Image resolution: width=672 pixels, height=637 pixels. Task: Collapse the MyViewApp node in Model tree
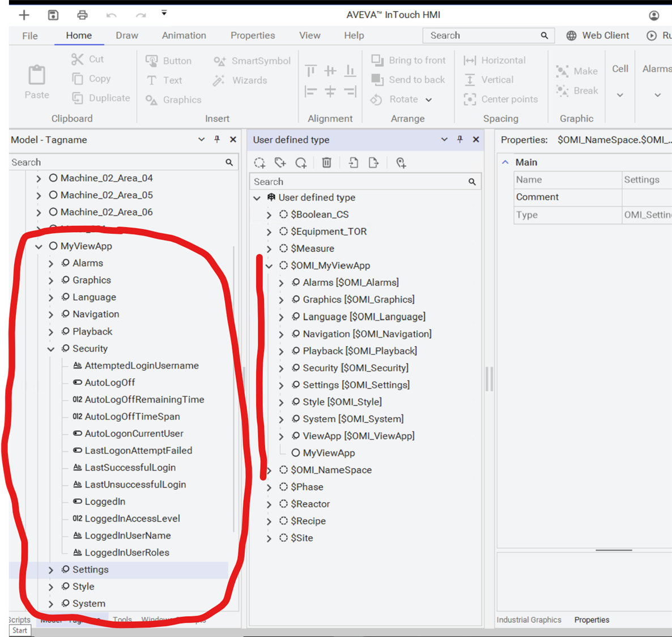pos(39,246)
